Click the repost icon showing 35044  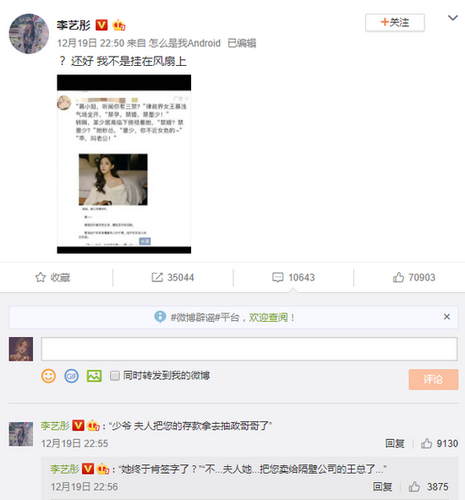[x=157, y=277]
